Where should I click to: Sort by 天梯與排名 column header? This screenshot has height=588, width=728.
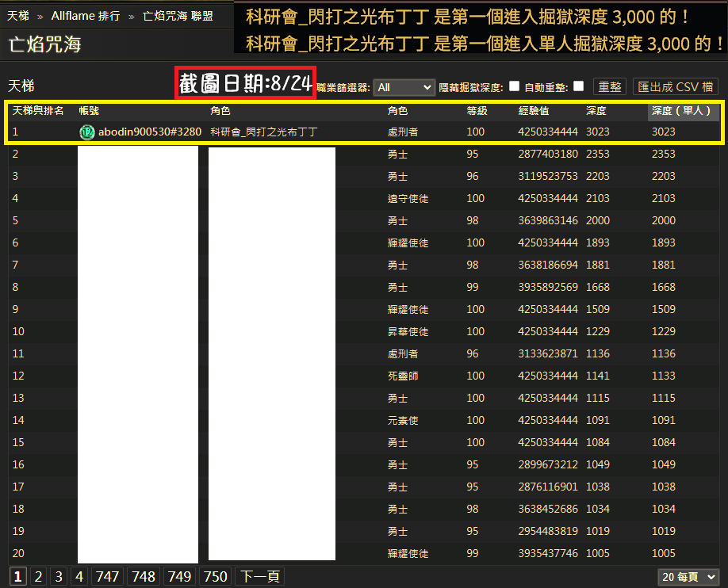click(x=37, y=110)
